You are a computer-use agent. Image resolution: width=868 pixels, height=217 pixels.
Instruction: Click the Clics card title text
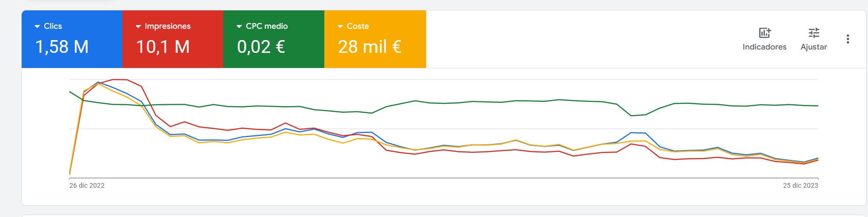pyautogui.click(x=53, y=26)
